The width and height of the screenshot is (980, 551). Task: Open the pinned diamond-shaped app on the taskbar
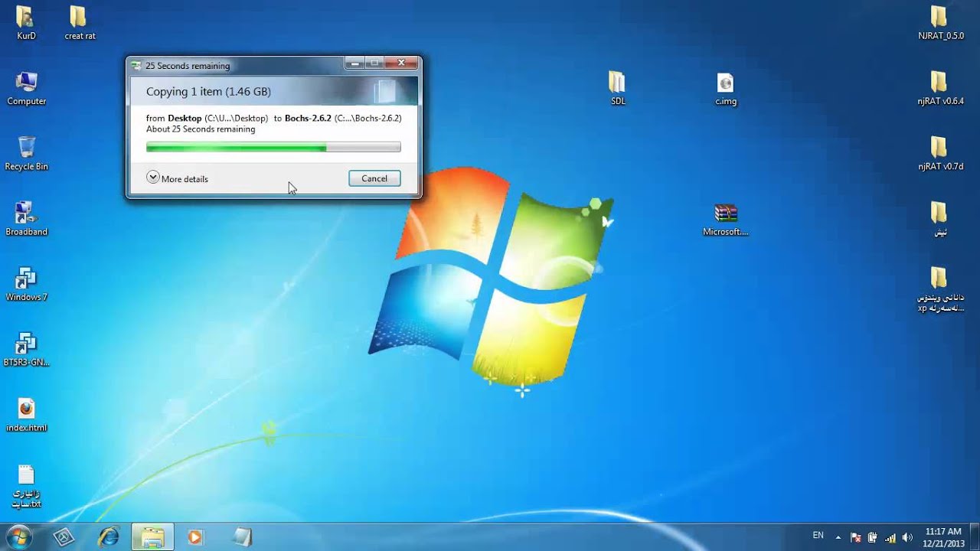[64, 537]
